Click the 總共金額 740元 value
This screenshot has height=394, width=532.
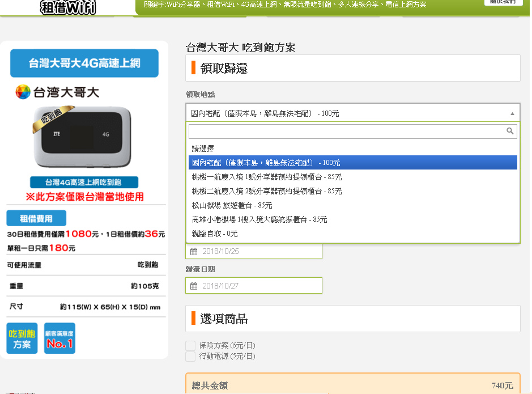[x=503, y=385]
